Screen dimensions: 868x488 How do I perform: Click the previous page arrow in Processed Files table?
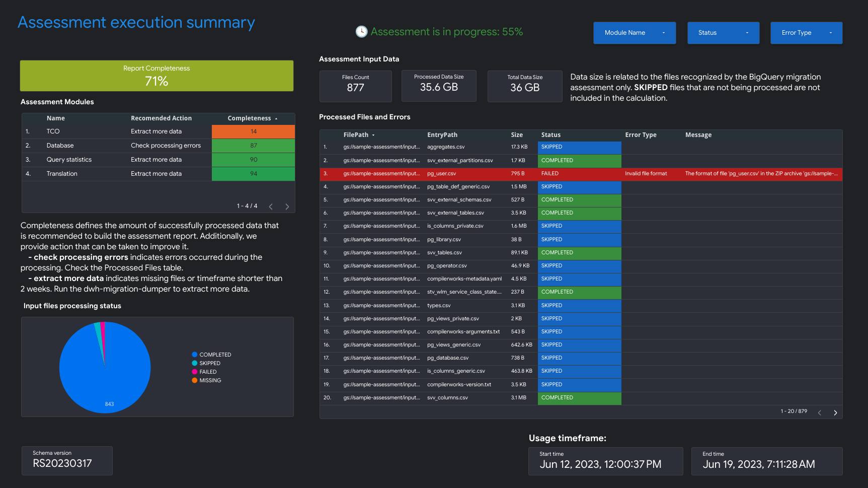point(820,412)
